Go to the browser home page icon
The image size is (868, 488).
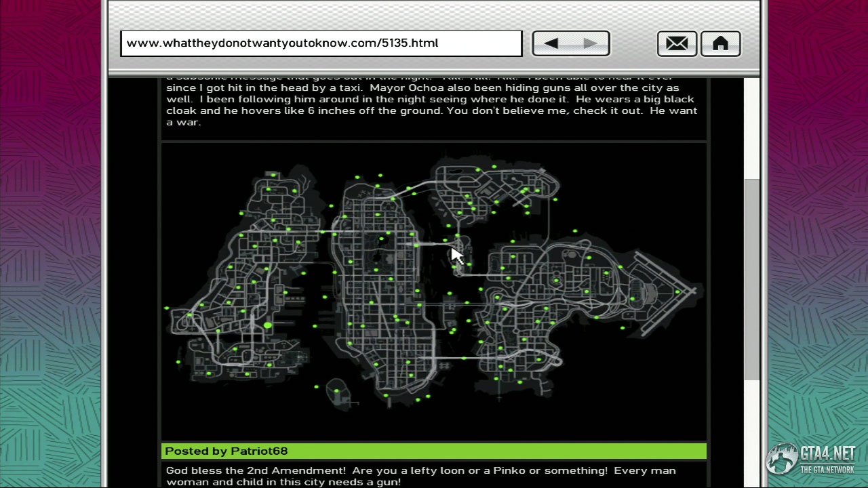(x=720, y=44)
